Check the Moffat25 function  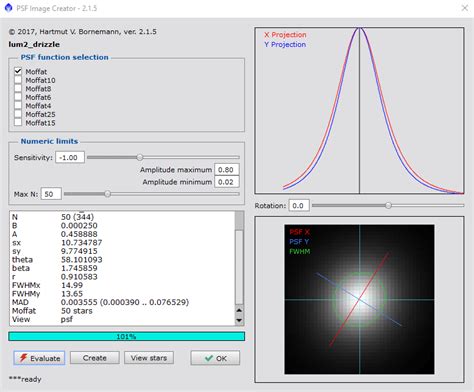[x=18, y=114]
